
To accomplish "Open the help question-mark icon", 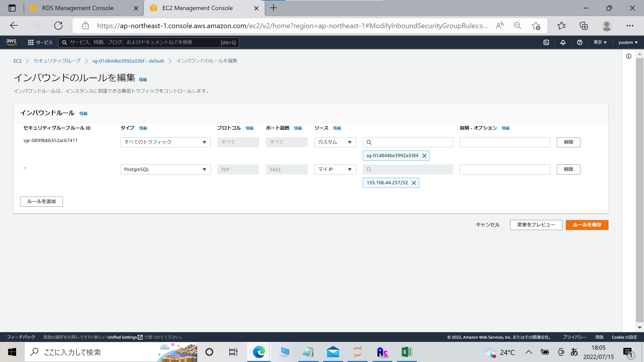I will tap(579, 42).
